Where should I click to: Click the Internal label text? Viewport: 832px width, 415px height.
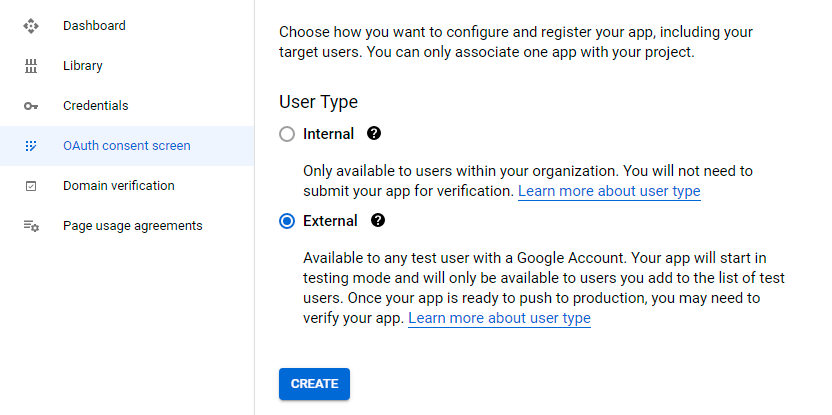(328, 134)
